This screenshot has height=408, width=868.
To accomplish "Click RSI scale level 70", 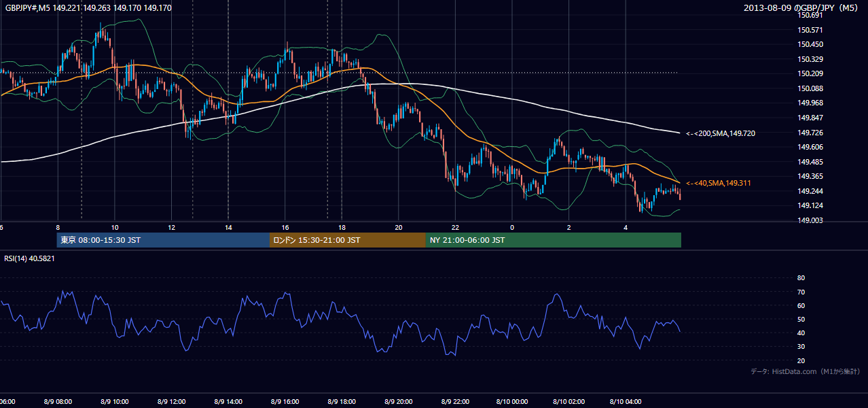I will click(801, 292).
